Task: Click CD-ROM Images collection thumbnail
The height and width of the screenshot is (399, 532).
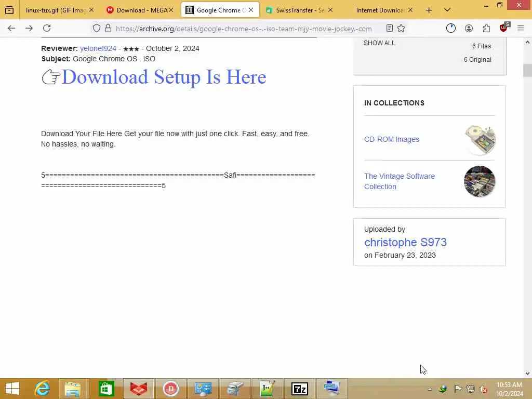Action: [480, 139]
